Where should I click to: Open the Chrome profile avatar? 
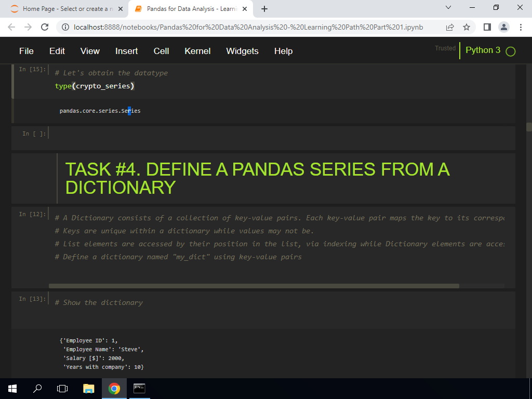pos(502,26)
